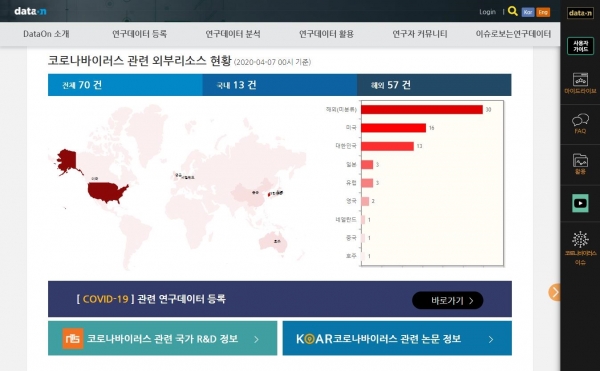The width and height of the screenshot is (600, 371).
Task: Open the DataOn 소개 menu
Action: (x=46, y=34)
